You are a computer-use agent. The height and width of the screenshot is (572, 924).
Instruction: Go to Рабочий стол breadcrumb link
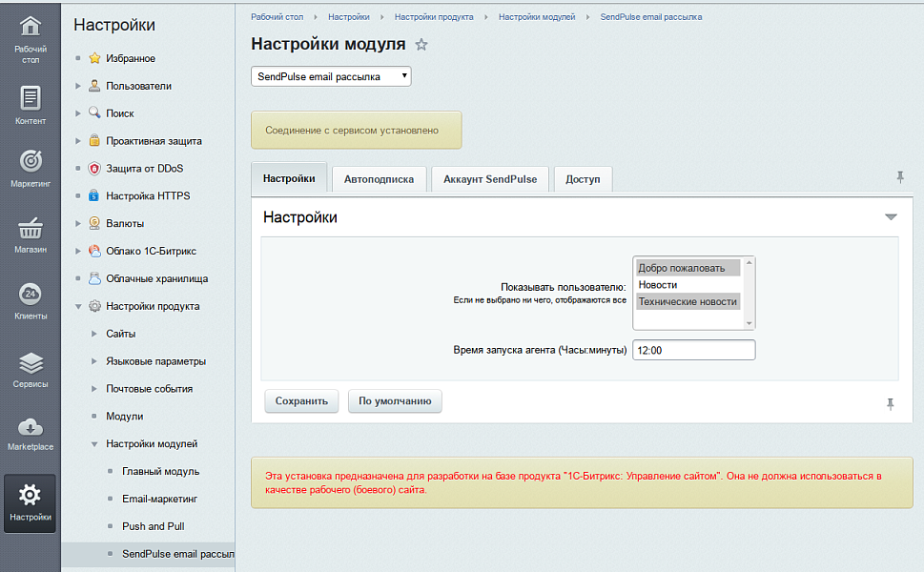[277, 17]
